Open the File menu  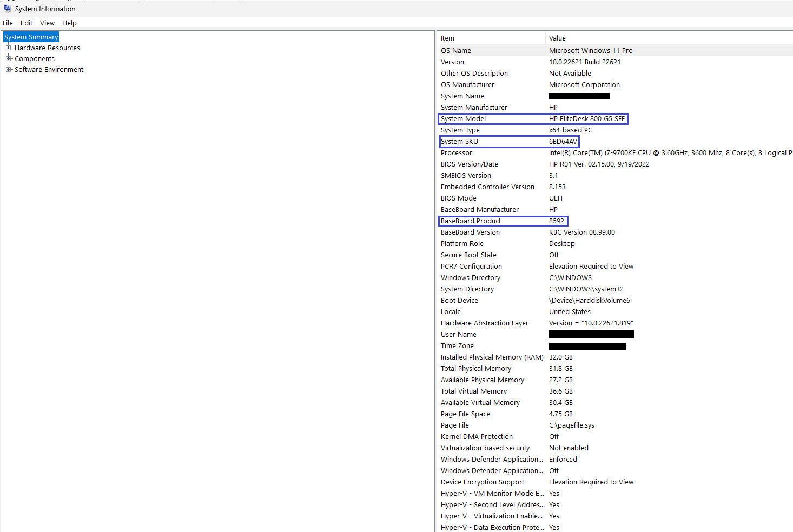point(8,23)
